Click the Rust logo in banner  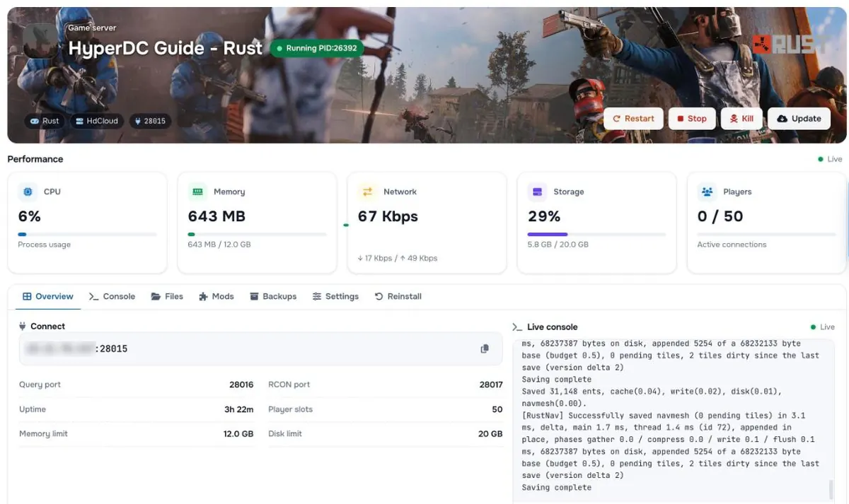tap(791, 45)
